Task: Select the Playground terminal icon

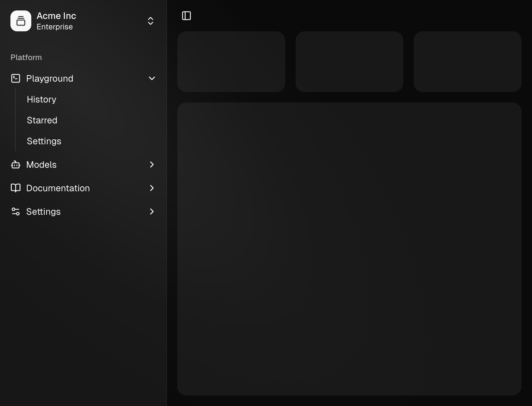Action: coord(16,78)
